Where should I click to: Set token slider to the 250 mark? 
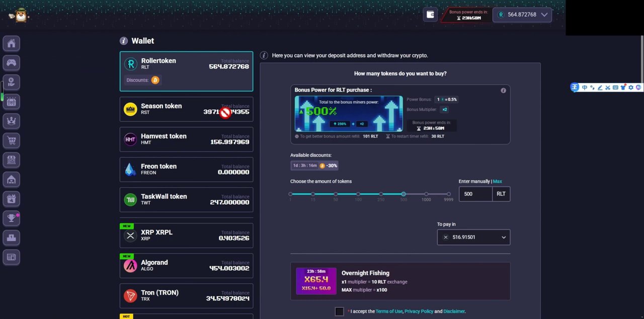[381, 194]
